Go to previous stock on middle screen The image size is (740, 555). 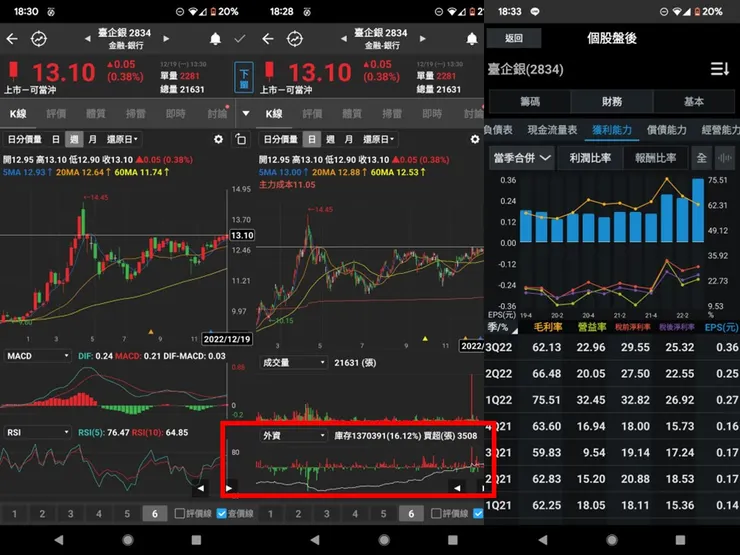click(344, 39)
